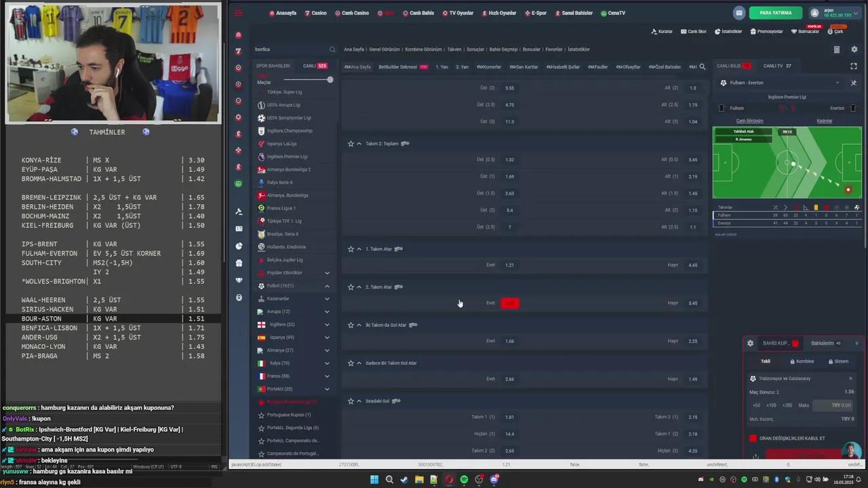Open the Fulham - Everton match dropdown

pos(780,83)
